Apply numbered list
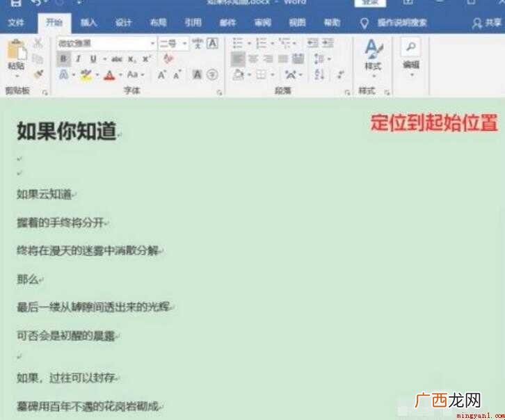 pyautogui.click(x=262, y=43)
